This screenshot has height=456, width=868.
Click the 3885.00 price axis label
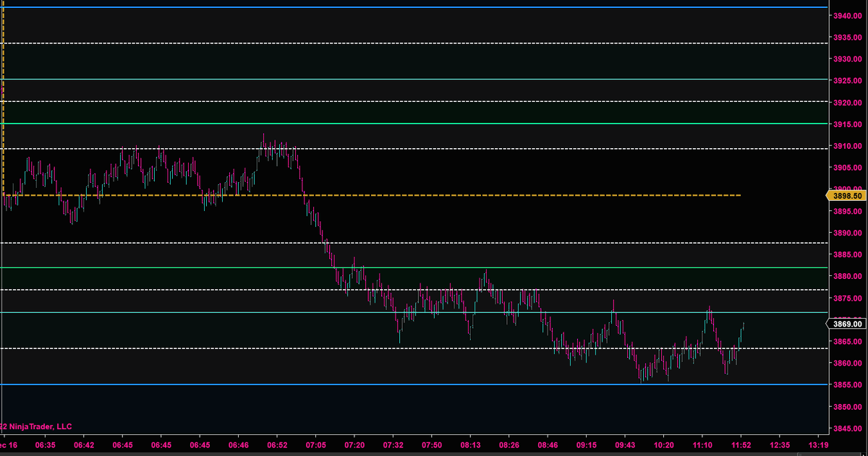pos(848,254)
